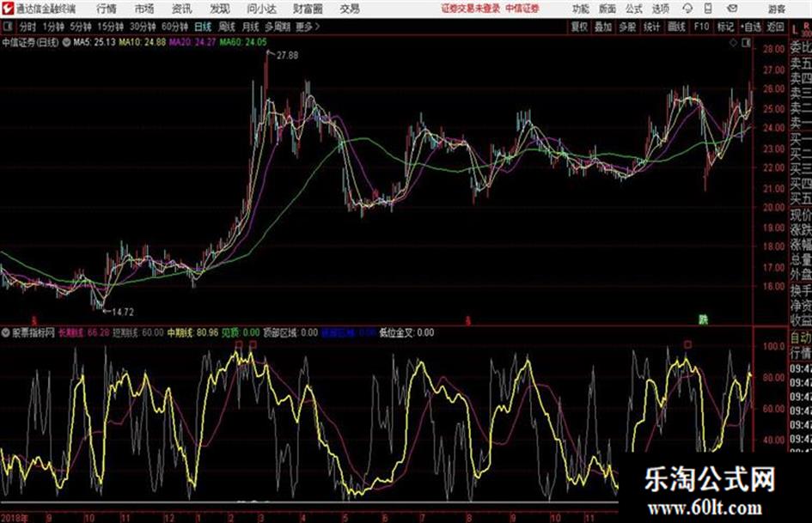Viewport: 812px width, 523px height.
Task: Open the 发现 menu
Action: coord(220,9)
